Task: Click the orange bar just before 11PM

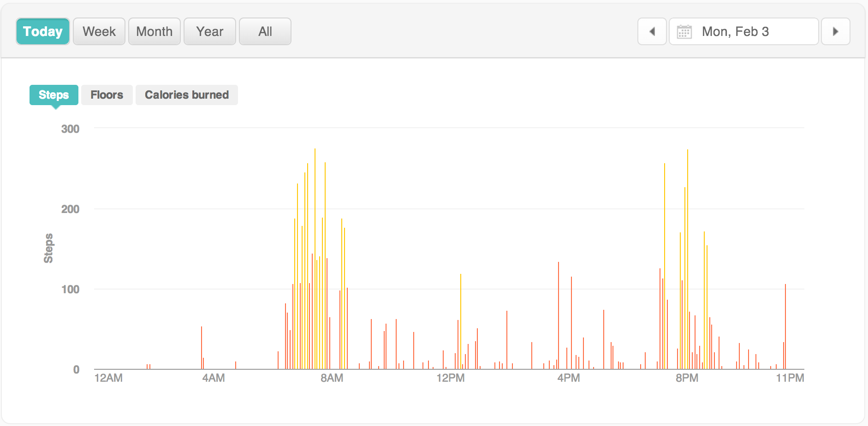Action: [x=785, y=327]
